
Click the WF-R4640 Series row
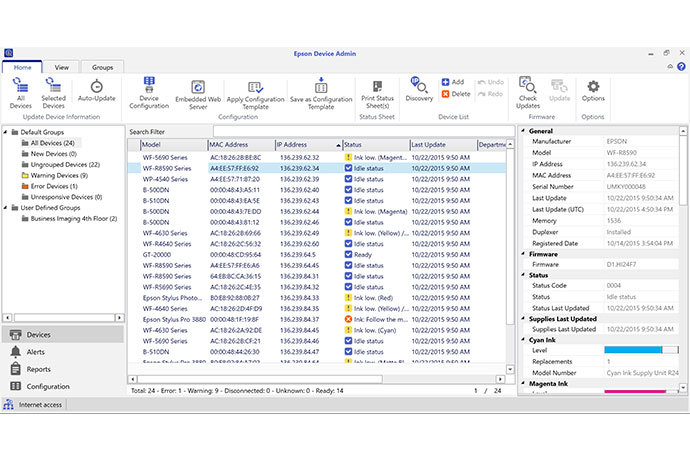tap(317, 243)
